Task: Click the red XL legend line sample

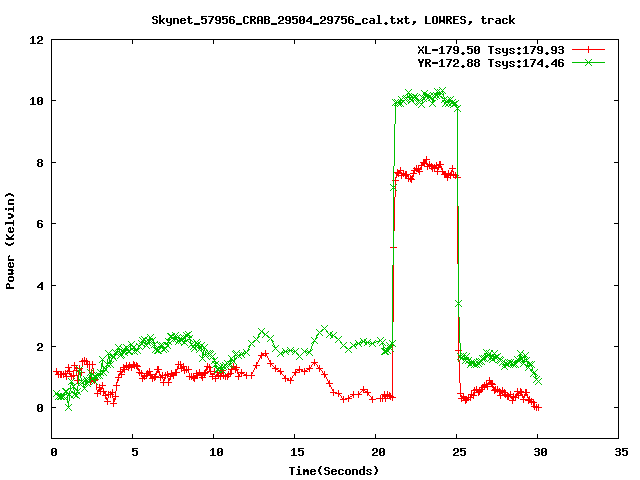Action: pyautogui.click(x=588, y=50)
